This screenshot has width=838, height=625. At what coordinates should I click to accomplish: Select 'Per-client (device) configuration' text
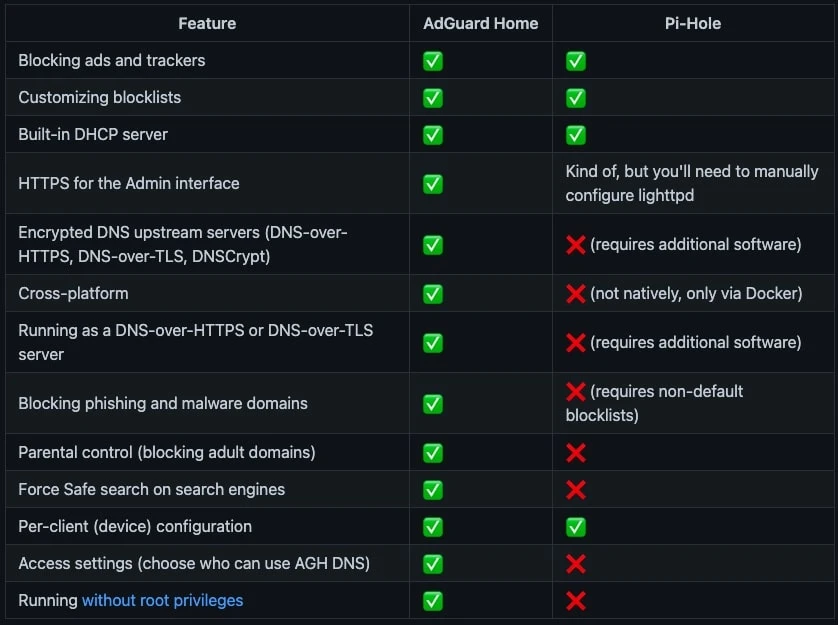(x=135, y=526)
